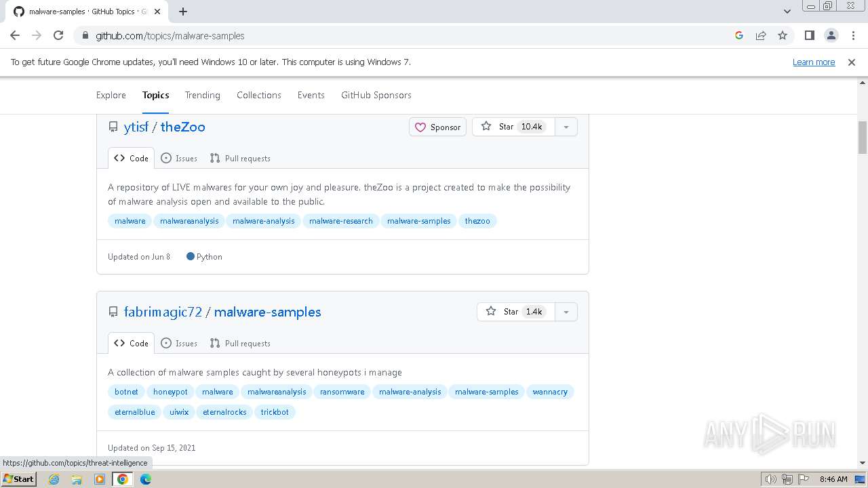The height and width of the screenshot is (488, 868).
Task: Click the page vertical scrollbar thumb
Action: 863,137
